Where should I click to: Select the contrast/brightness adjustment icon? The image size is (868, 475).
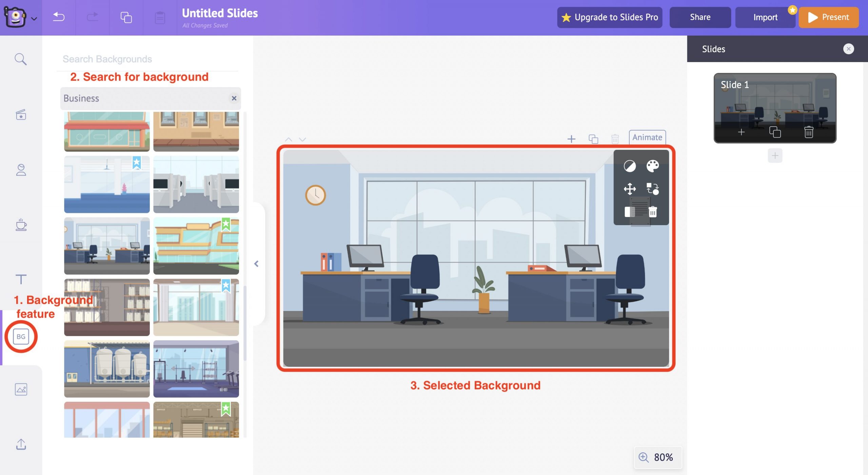point(630,165)
